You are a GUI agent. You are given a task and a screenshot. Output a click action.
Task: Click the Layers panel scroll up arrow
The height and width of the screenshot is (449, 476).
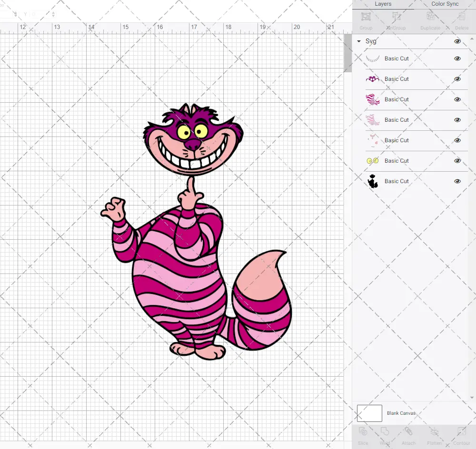tap(472, 39)
